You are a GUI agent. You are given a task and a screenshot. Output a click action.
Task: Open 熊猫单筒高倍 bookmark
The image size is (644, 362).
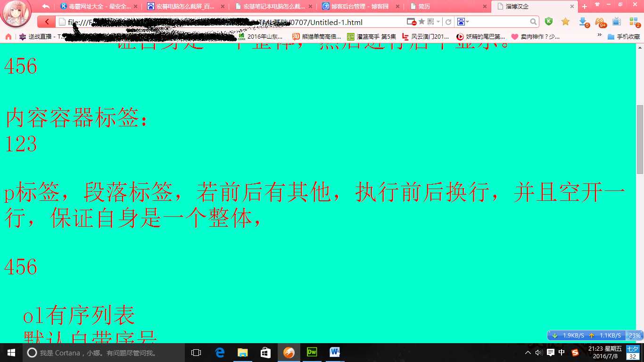[x=316, y=36]
